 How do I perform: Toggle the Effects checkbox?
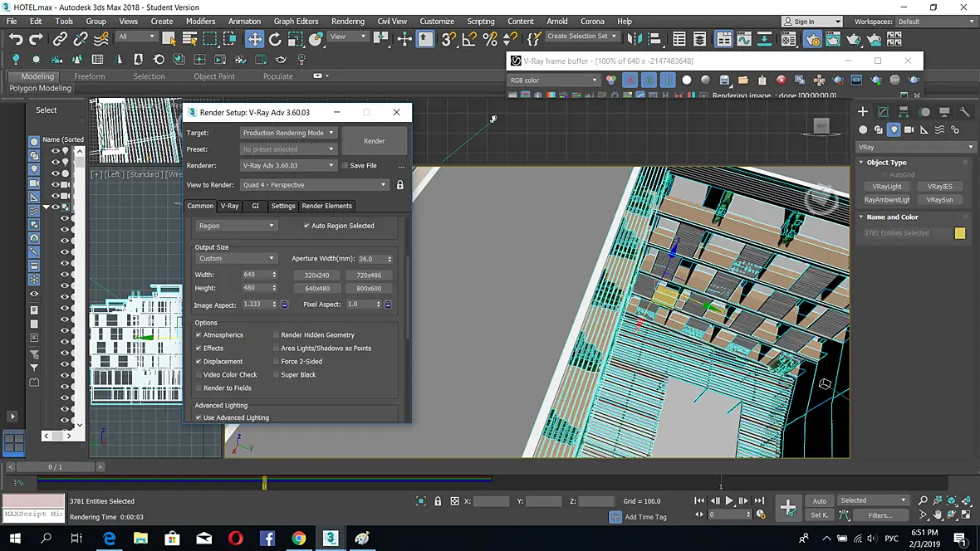(198, 348)
